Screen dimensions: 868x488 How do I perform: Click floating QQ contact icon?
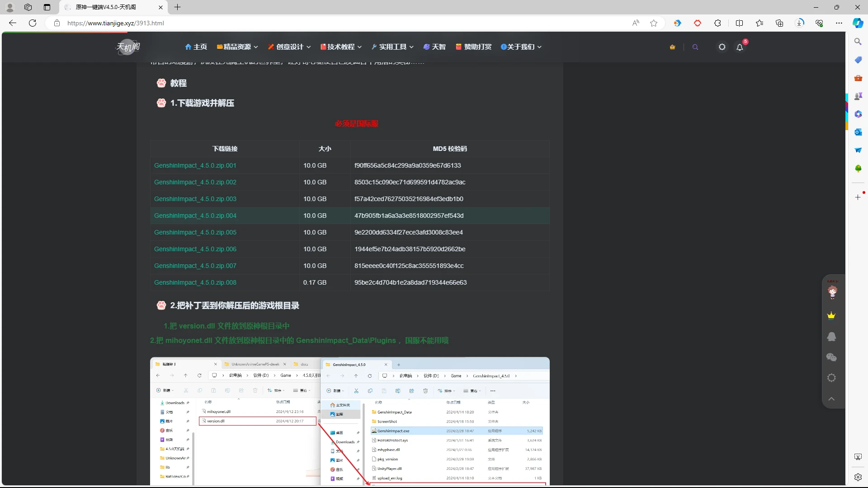(831, 337)
